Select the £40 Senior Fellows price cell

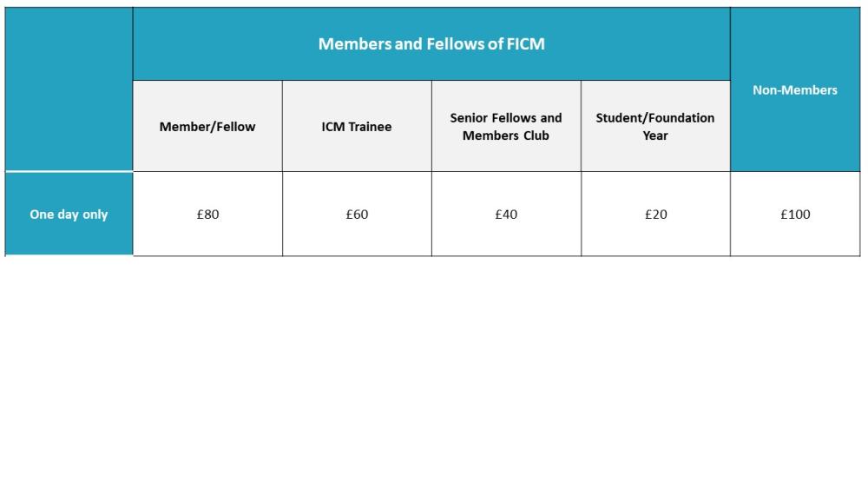[506, 215]
